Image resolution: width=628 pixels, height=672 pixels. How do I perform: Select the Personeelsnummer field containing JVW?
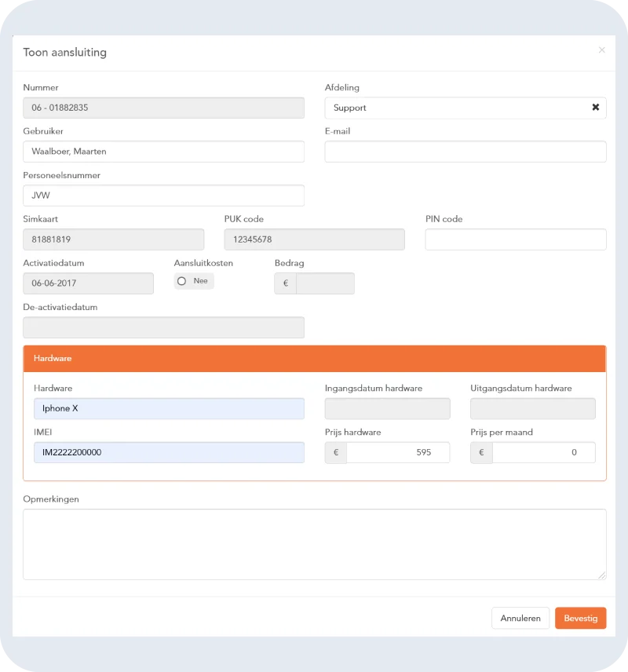click(164, 195)
